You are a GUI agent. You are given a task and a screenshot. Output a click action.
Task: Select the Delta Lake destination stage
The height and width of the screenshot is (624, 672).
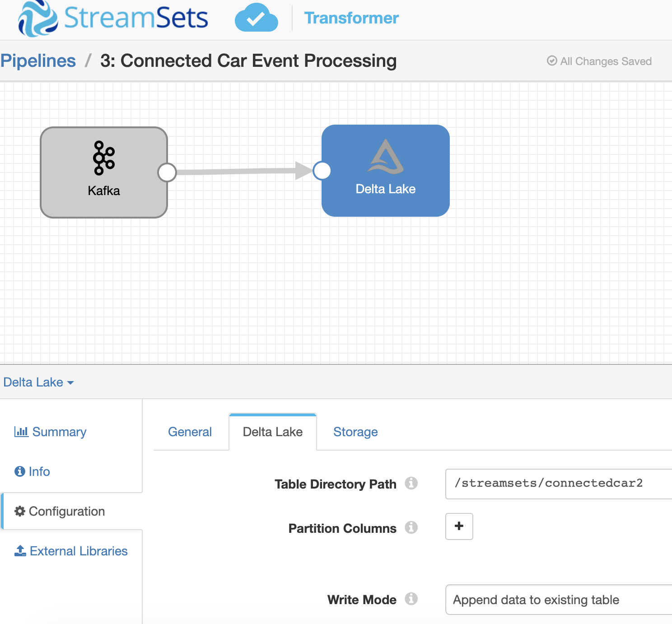(x=385, y=170)
